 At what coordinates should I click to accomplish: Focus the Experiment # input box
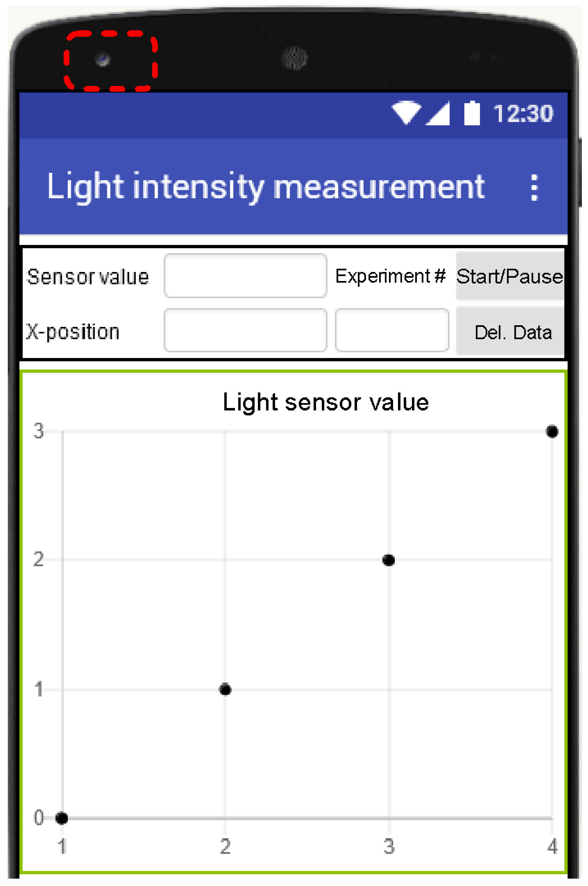coord(392,331)
